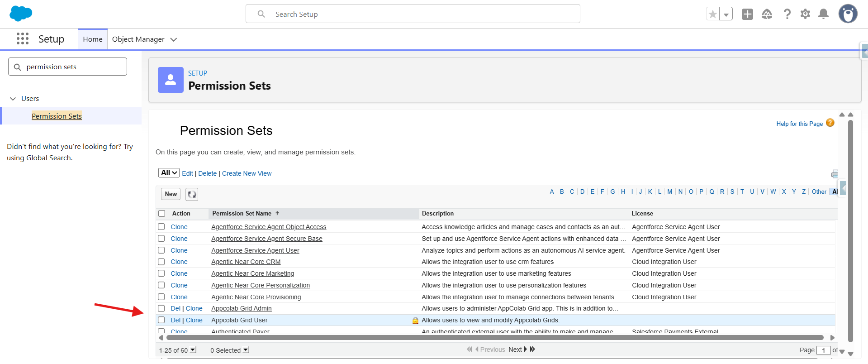Click the Description column header

[438, 214]
